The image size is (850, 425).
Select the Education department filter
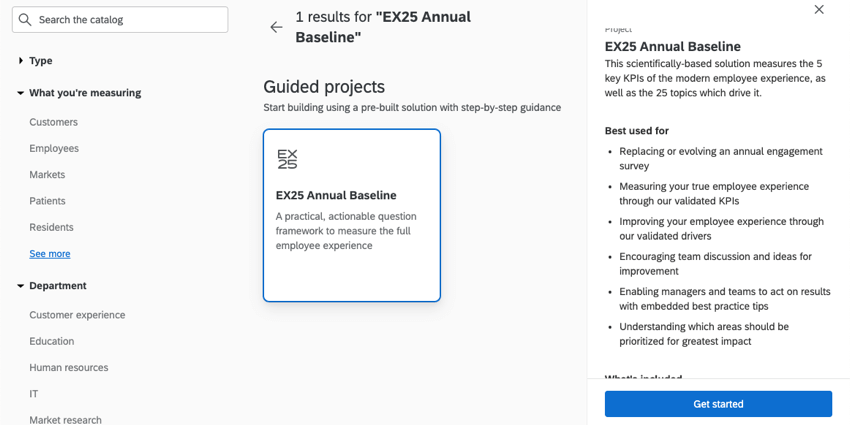[52, 341]
